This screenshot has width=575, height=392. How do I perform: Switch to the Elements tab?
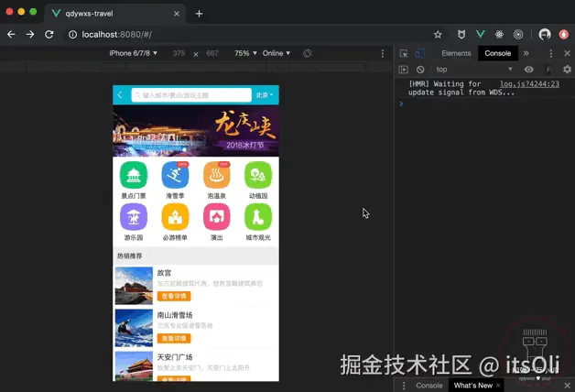456,53
